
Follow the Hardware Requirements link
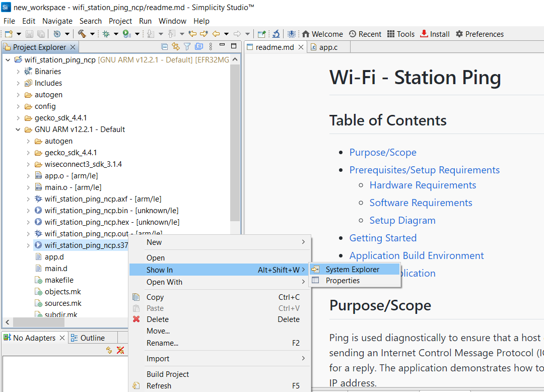[423, 185]
